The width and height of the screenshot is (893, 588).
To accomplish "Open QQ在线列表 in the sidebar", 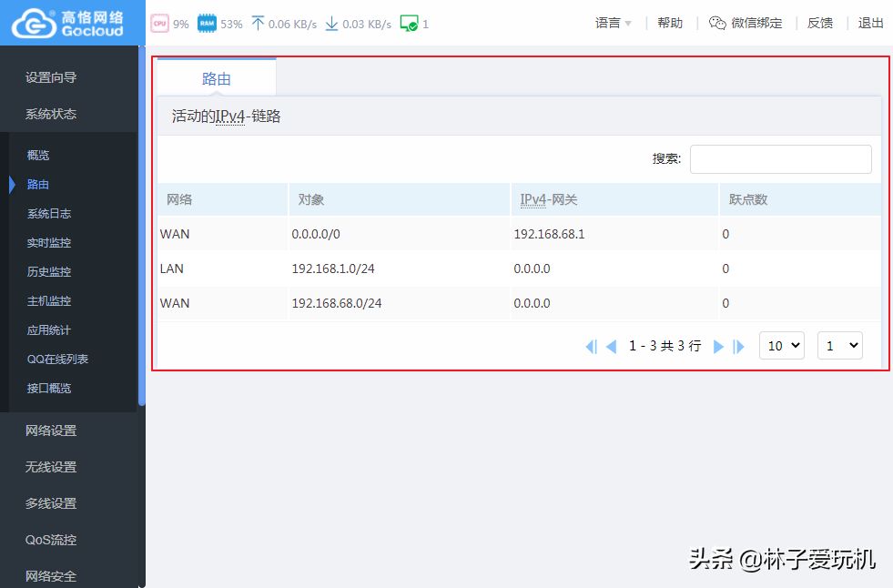I will 57,360.
